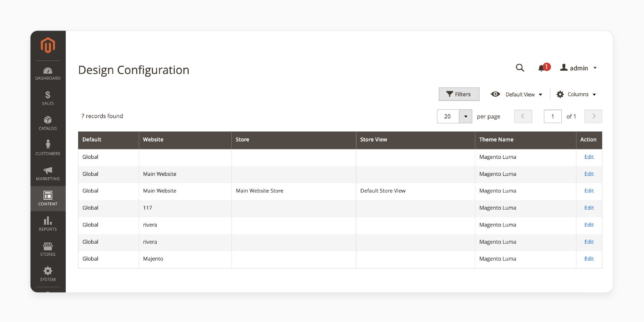Click the Filters button
Viewport: 644px width, 322px height.
(x=459, y=94)
